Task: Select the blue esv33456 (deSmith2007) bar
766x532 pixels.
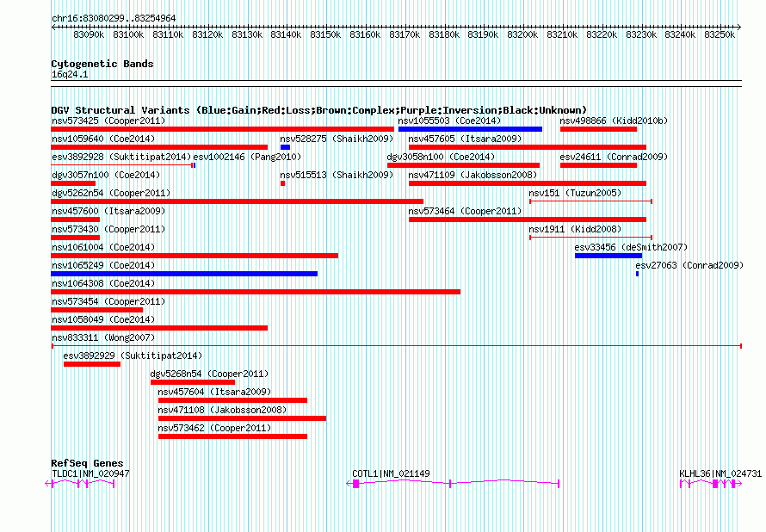Action: (x=608, y=256)
